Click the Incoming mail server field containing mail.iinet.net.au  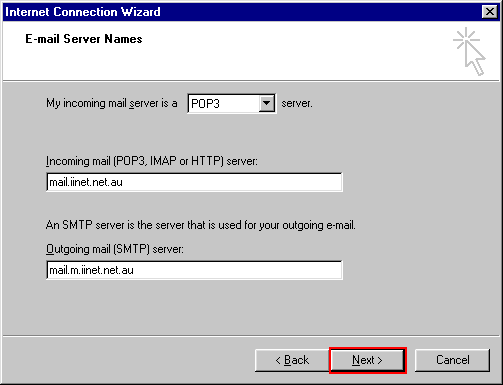[194, 182]
